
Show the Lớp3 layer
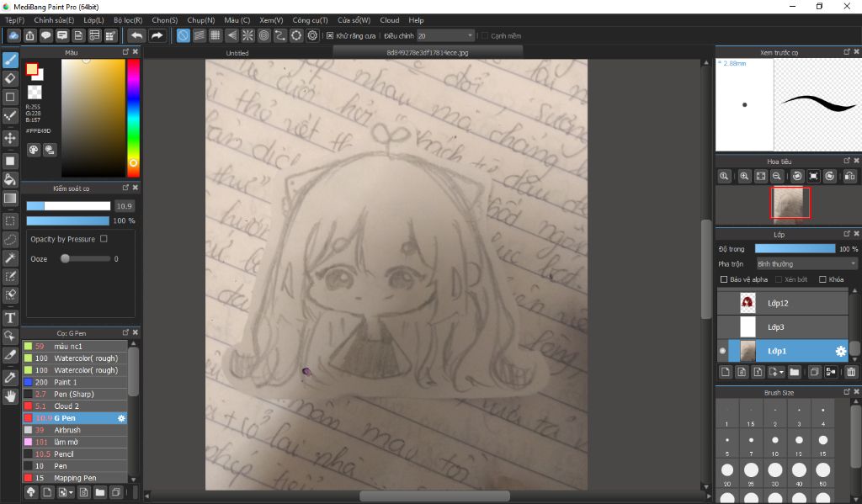(723, 327)
